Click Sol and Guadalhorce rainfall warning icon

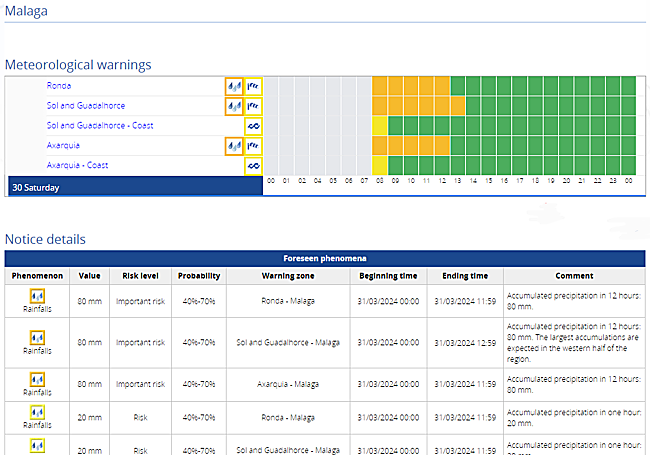pyautogui.click(x=234, y=106)
